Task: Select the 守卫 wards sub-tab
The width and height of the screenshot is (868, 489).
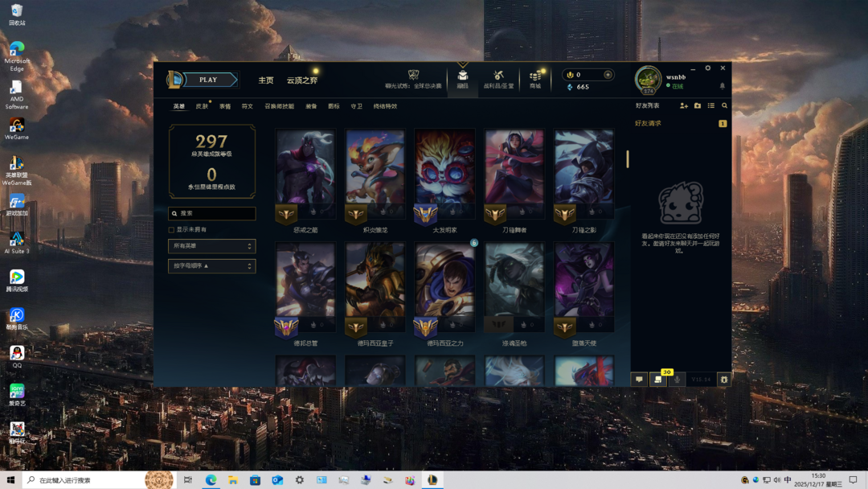Action: (x=357, y=106)
